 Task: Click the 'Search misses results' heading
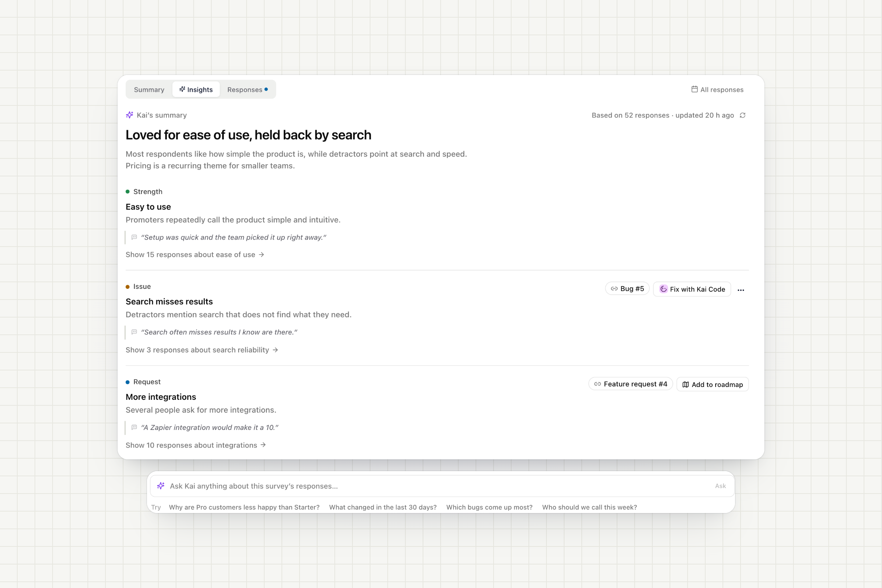point(169,302)
